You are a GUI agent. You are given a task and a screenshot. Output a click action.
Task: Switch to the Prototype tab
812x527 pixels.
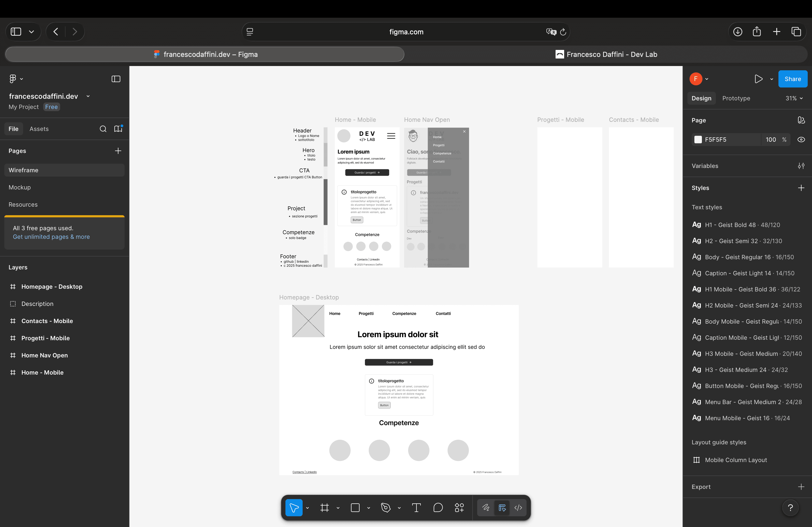click(736, 98)
